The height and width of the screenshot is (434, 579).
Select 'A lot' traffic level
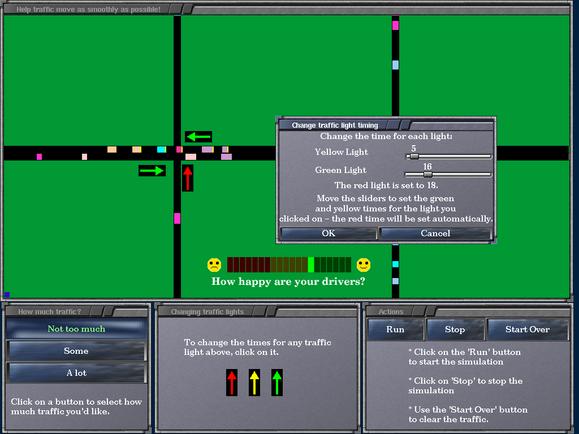76,373
